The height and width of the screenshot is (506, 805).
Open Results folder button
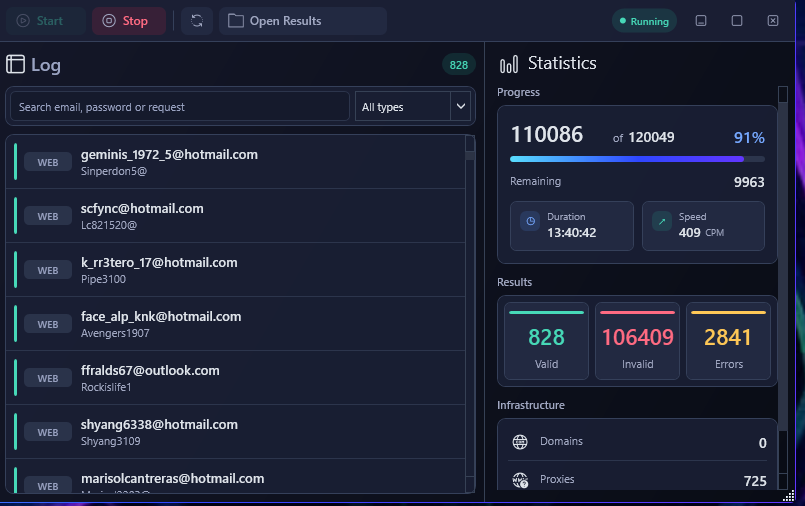(x=303, y=21)
